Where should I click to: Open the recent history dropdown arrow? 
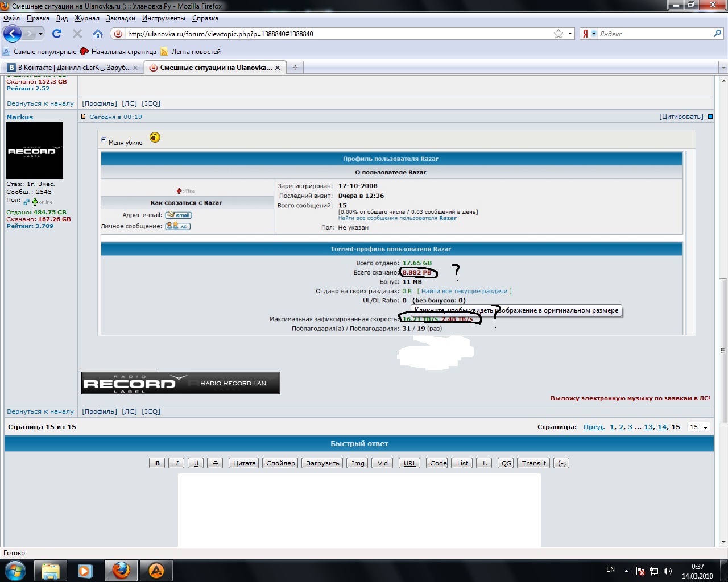(40, 34)
